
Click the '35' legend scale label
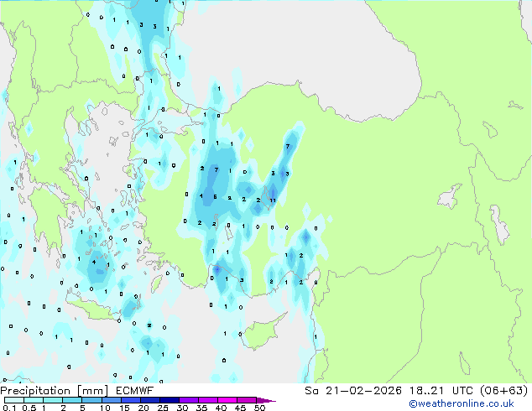pos(202,408)
